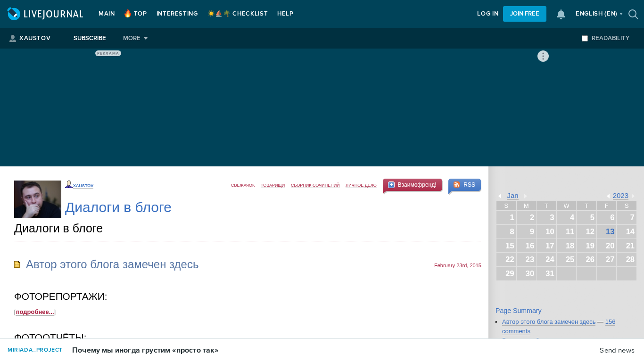Click calendar day 16
This screenshot has width=644, height=362.
click(527, 246)
